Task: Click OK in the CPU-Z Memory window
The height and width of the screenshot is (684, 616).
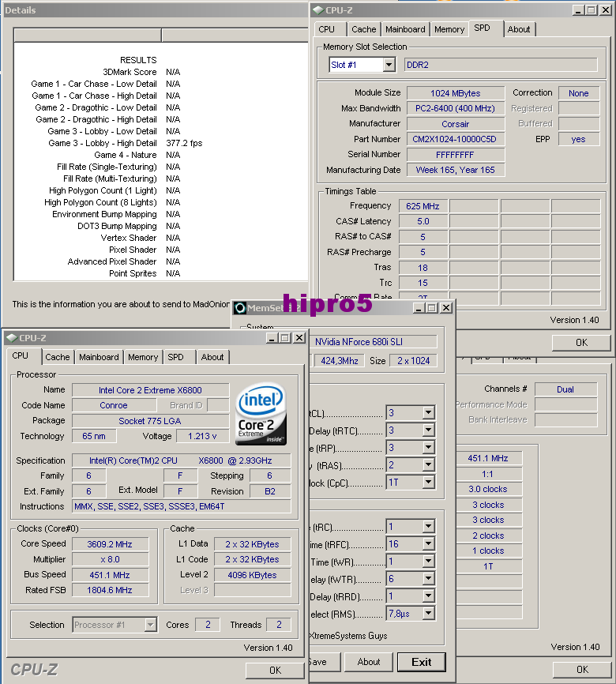Action: pyautogui.click(x=582, y=669)
